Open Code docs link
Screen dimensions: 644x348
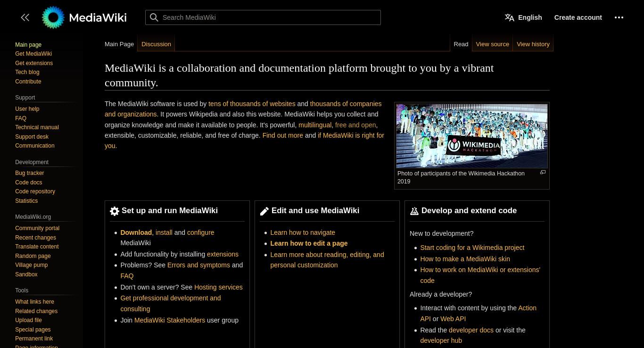pyautogui.click(x=29, y=182)
